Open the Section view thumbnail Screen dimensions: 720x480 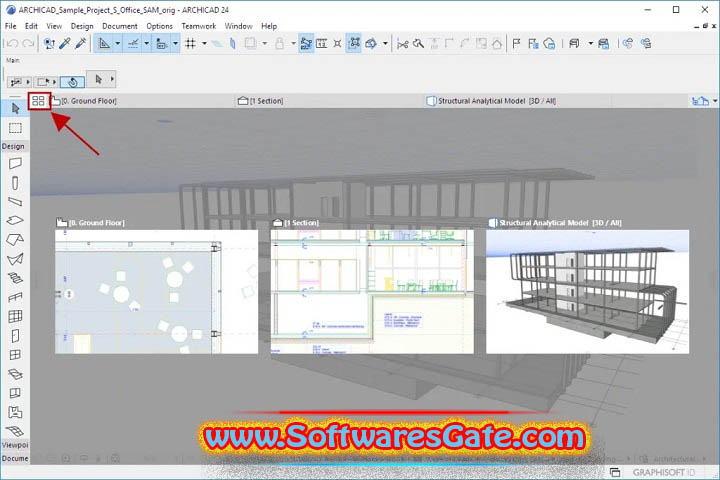pos(372,292)
